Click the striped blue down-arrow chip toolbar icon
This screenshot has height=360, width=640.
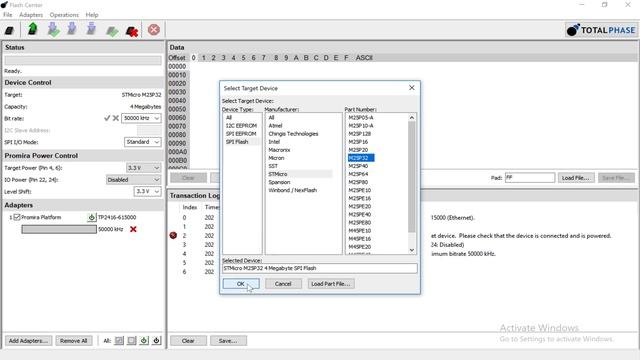click(91, 29)
